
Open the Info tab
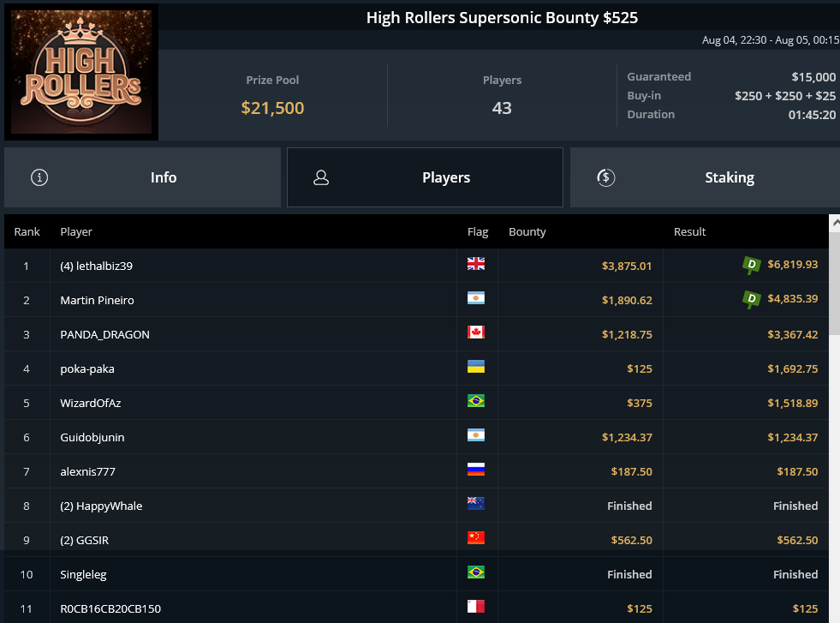pyautogui.click(x=142, y=177)
